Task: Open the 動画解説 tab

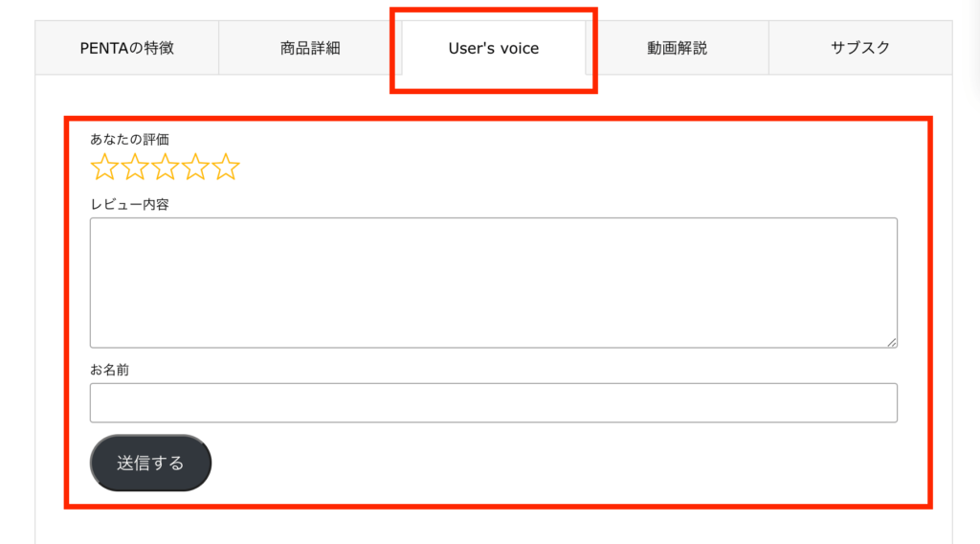Action: (677, 48)
